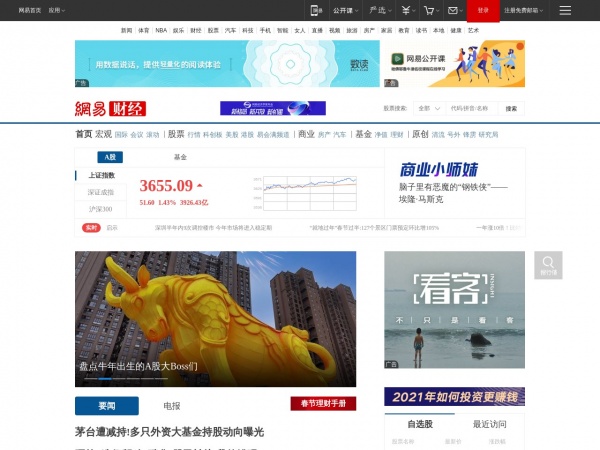This screenshot has width=600, height=450.
Task: Click 美股 link
Action: [x=232, y=135]
